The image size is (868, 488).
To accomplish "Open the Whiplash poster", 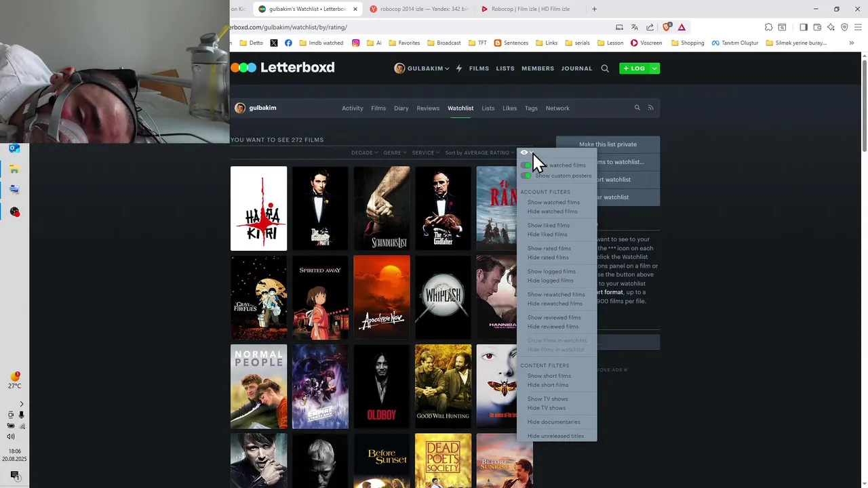I will 443,298.
